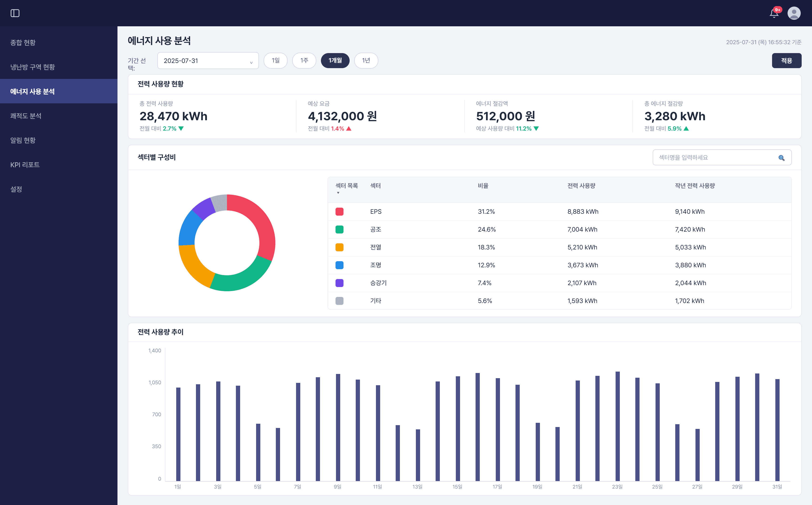Click the 28,470 kWh total usage value
Viewport: 812px width, 505px height.
(x=173, y=116)
